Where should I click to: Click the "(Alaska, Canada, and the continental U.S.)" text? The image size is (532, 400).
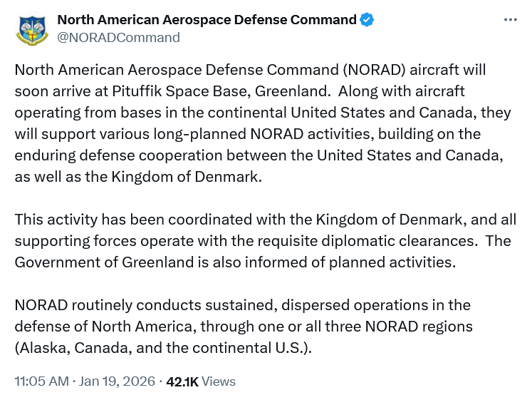[163, 348]
